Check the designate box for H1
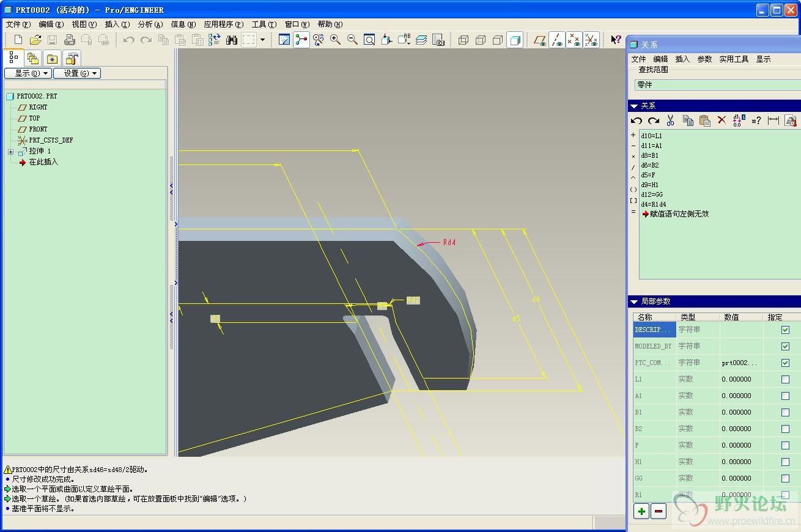 [x=786, y=462]
